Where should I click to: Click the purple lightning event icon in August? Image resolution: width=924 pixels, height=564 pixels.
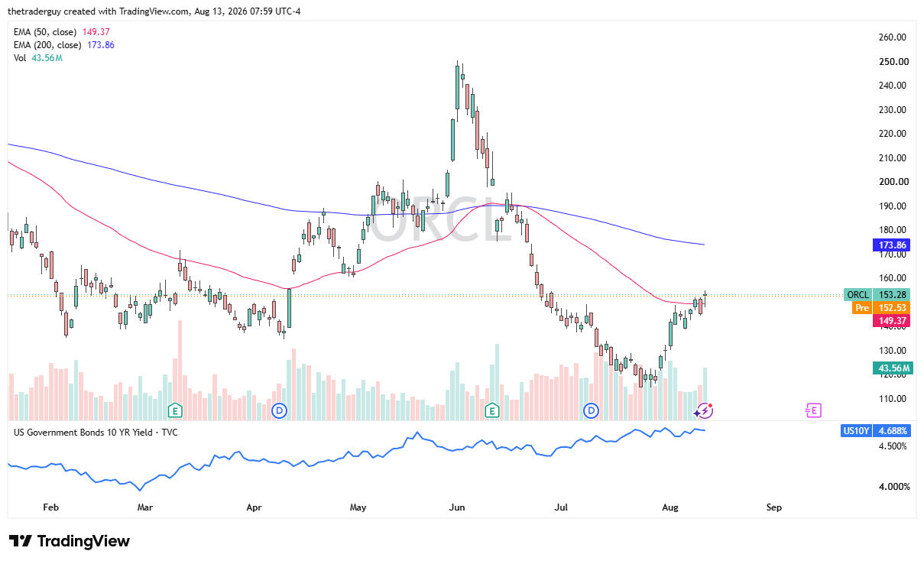704,410
